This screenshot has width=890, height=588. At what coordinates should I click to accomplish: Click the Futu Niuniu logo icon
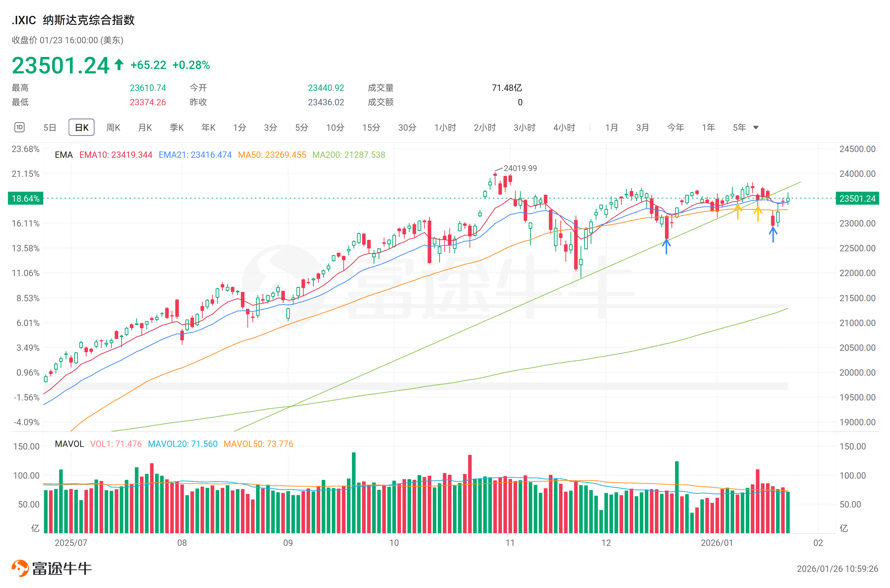coord(20,568)
